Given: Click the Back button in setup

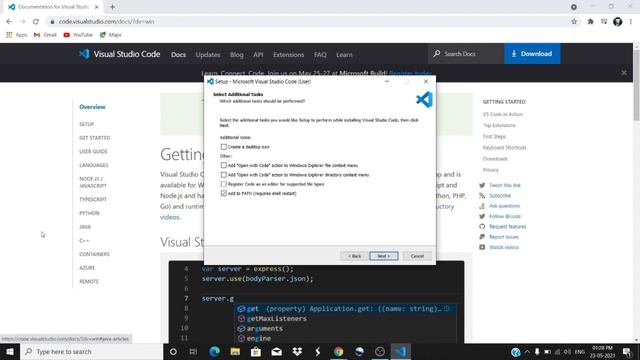Looking at the screenshot, I should click(354, 256).
